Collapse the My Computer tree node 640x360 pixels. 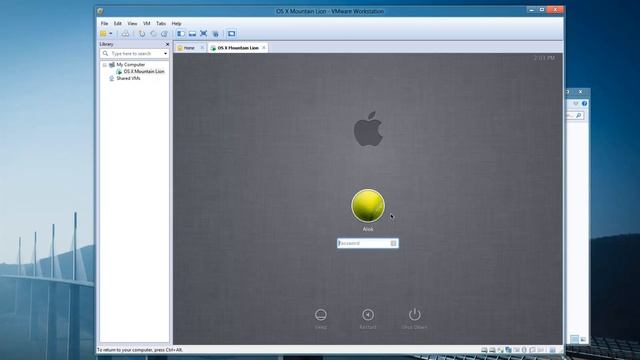click(x=104, y=65)
